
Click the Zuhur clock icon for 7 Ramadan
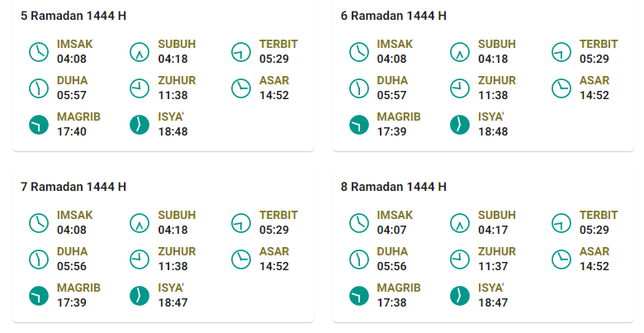pos(140,259)
